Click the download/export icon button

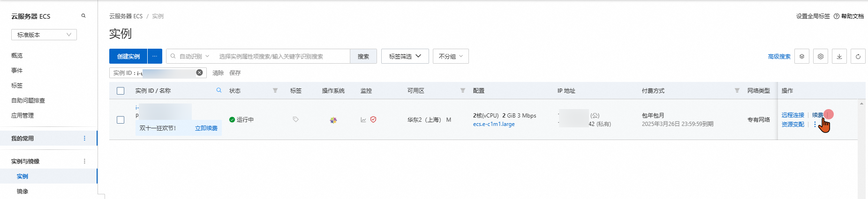pyautogui.click(x=839, y=56)
